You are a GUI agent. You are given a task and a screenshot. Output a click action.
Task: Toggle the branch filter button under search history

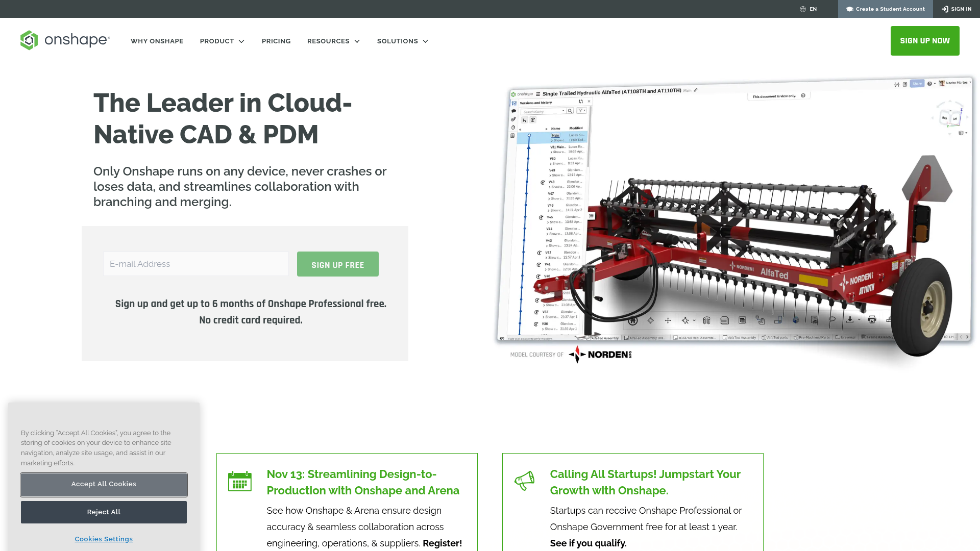(524, 120)
